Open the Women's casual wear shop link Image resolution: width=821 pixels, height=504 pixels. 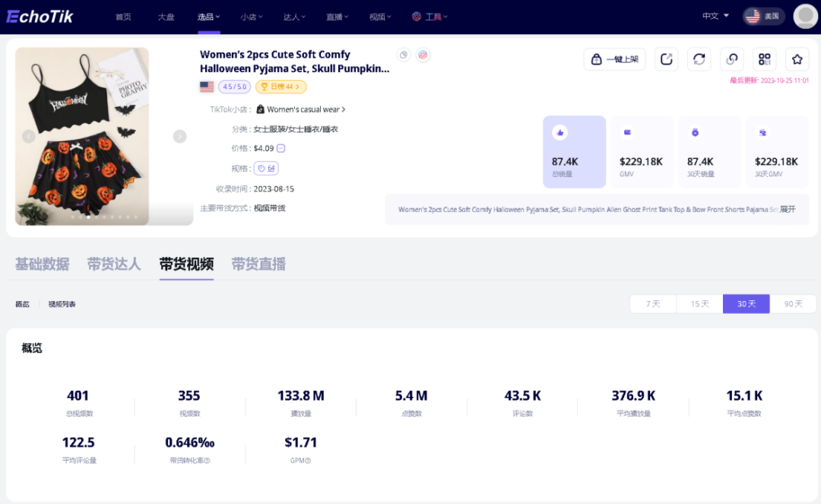(x=302, y=109)
